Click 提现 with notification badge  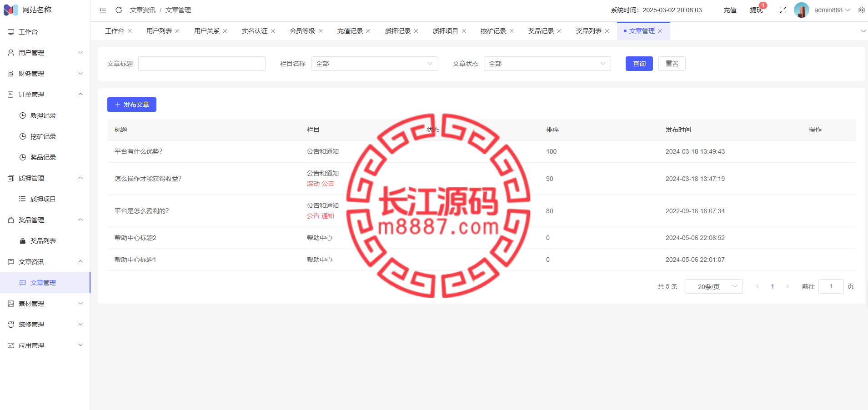point(757,10)
